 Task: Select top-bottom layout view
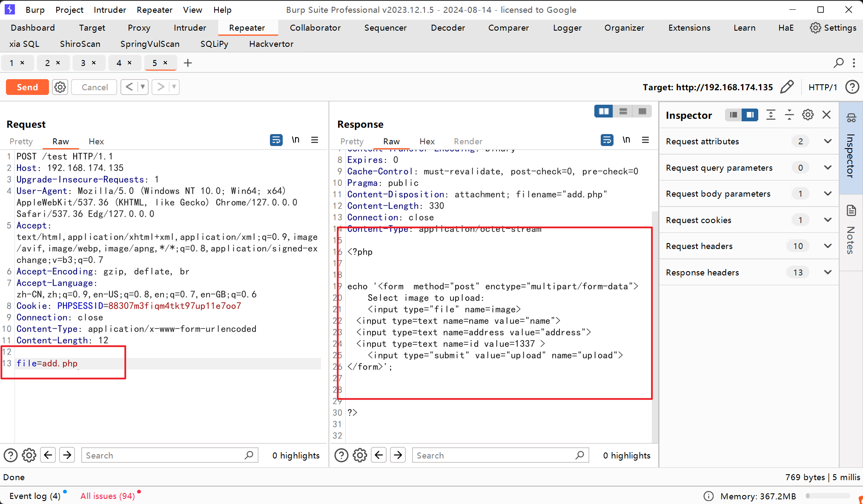coord(623,112)
